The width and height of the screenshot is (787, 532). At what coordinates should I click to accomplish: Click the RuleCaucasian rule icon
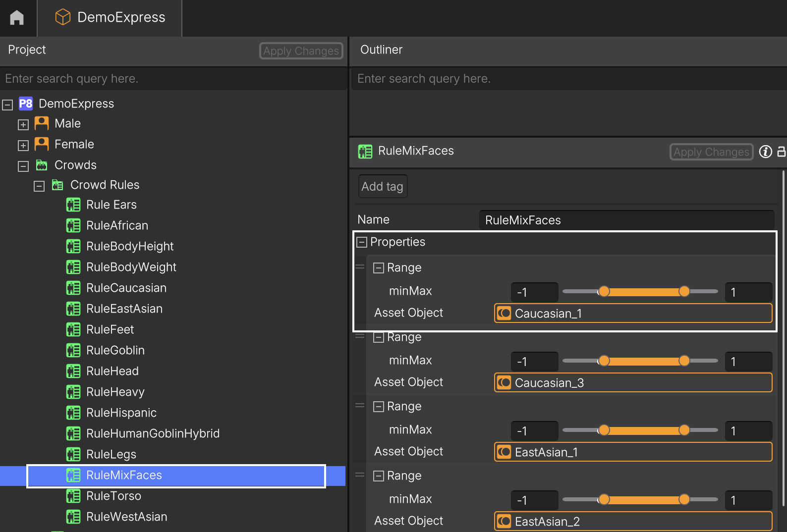click(73, 288)
